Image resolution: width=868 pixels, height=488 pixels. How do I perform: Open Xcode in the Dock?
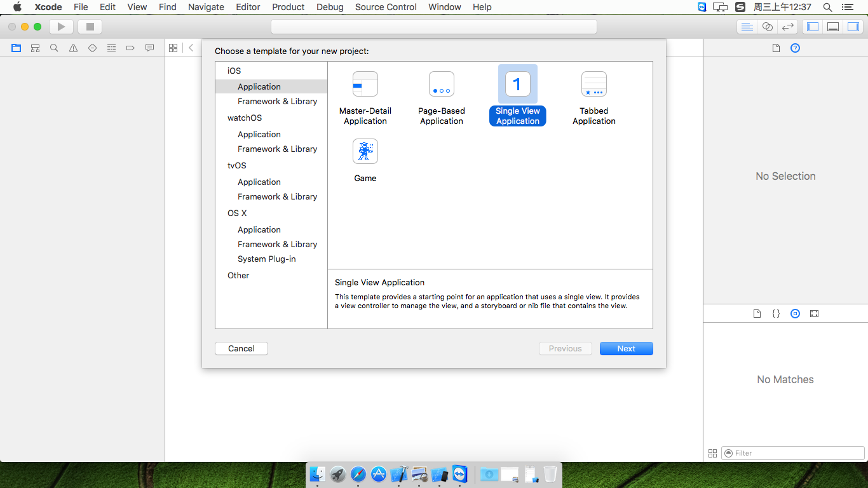pos(399,474)
